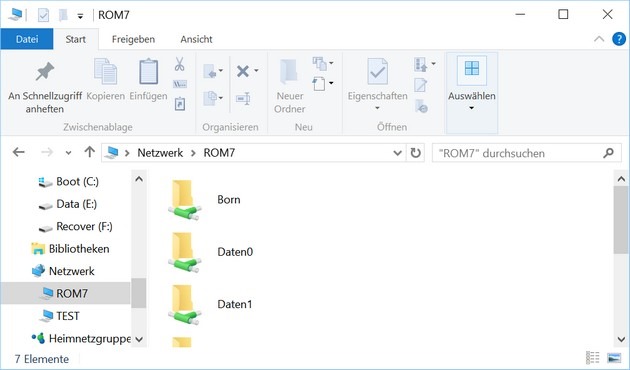Click the edit pencil icon

click(421, 85)
